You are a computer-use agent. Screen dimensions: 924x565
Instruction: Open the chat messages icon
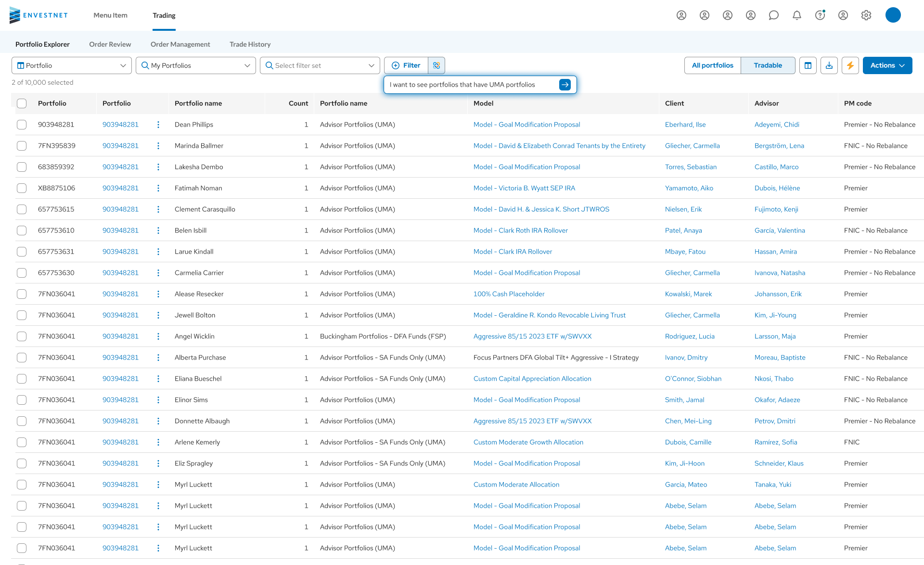(x=774, y=15)
